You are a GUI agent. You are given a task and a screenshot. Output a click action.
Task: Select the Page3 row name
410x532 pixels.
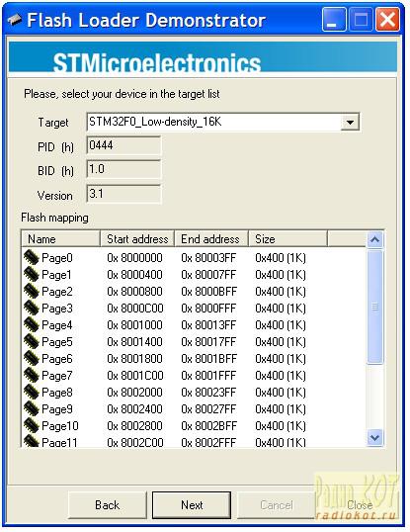coord(57,309)
